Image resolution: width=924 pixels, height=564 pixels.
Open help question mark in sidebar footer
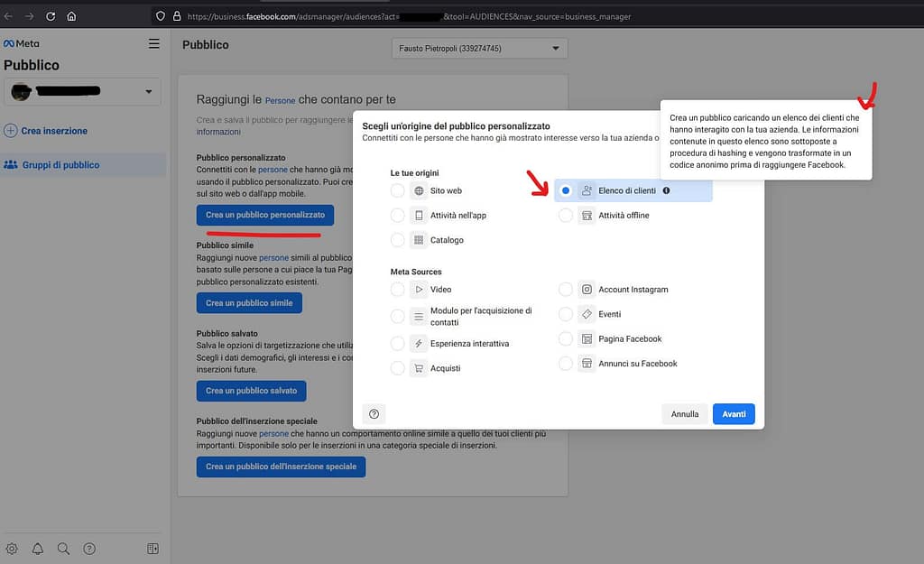pos(89,549)
